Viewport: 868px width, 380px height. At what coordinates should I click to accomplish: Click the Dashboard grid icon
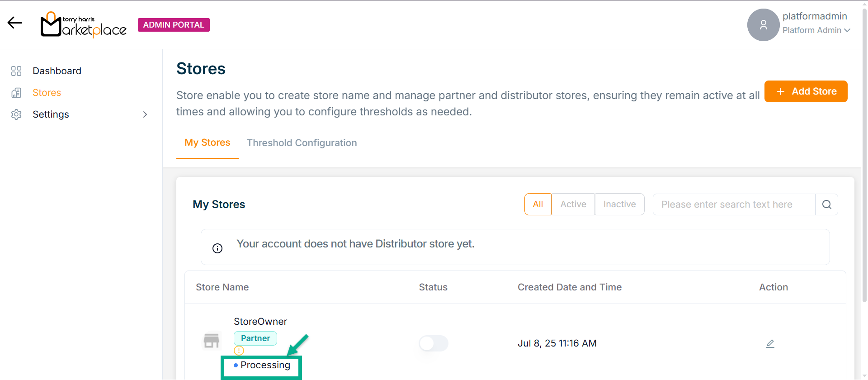(16, 71)
